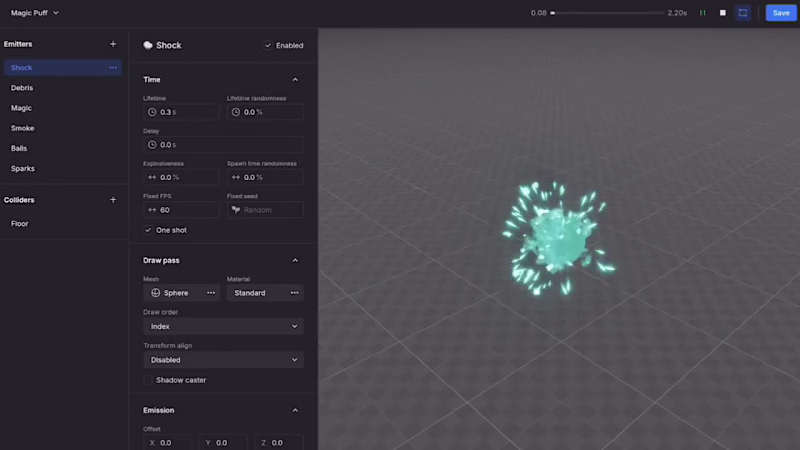
Task: Open the Magic Puff project dropdown
Action: pyautogui.click(x=35, y=13)
